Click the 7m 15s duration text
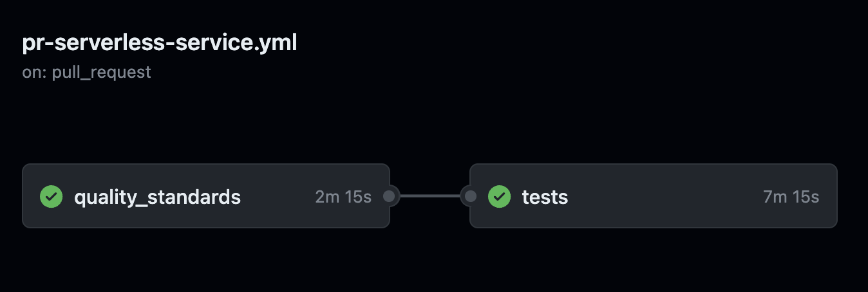The height and width of the screenshot is (292, 868). click(791, 197)
